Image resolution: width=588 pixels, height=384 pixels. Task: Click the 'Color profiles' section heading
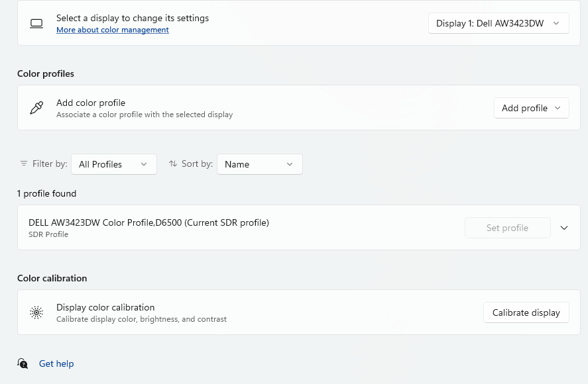pyautogui.click(x=46, y=73)
